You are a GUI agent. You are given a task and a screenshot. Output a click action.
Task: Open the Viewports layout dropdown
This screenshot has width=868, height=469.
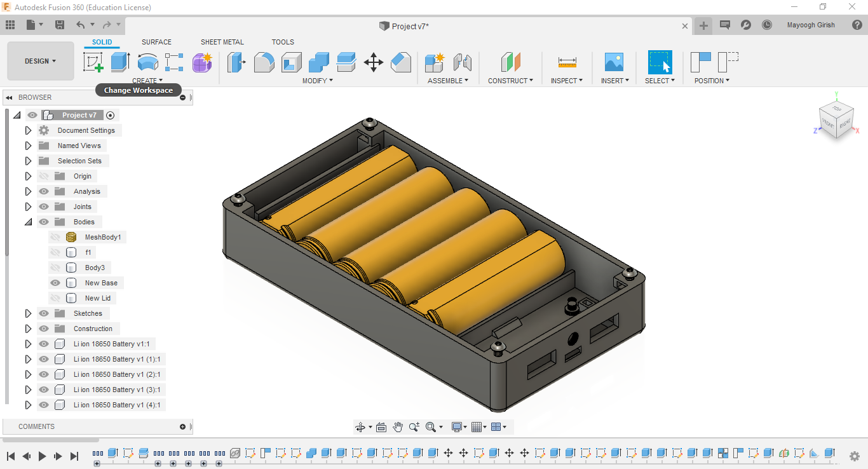pos(499,427)
